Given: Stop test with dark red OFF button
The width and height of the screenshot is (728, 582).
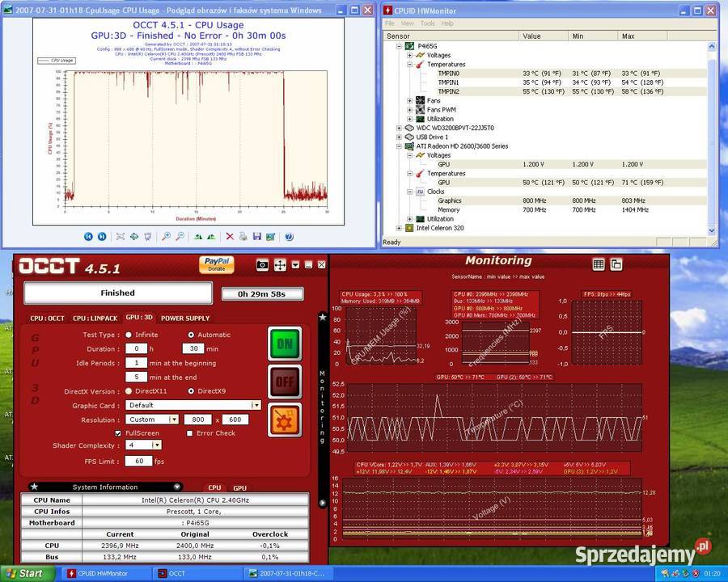Looking at the screenshot, I should pos(285,382).
